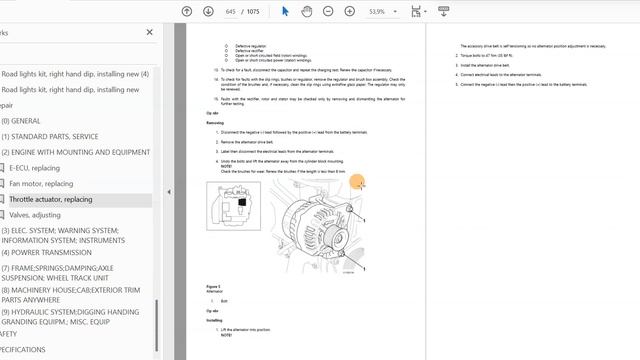Click the engine location thumbnail diagram
This screenshot has height=360, width=640.
click(x=233, y=206)
